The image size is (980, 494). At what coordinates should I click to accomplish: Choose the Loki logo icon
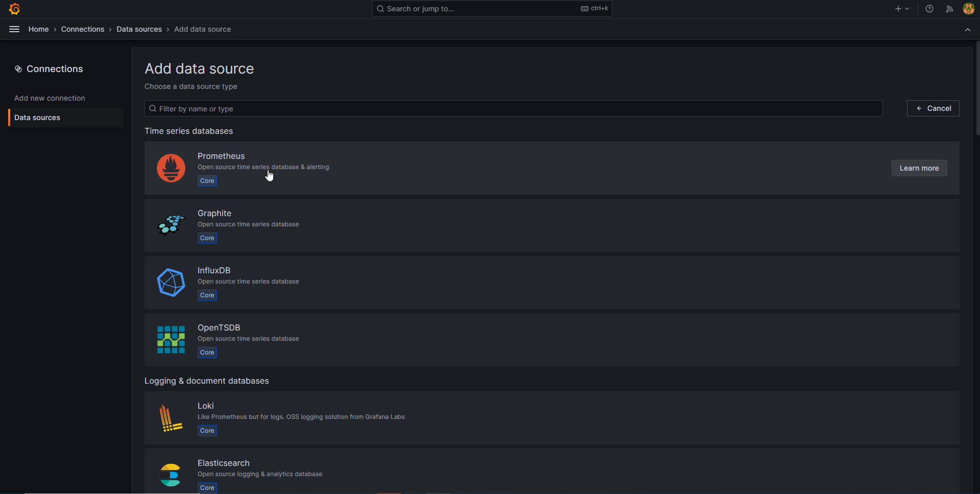point(171,418)
